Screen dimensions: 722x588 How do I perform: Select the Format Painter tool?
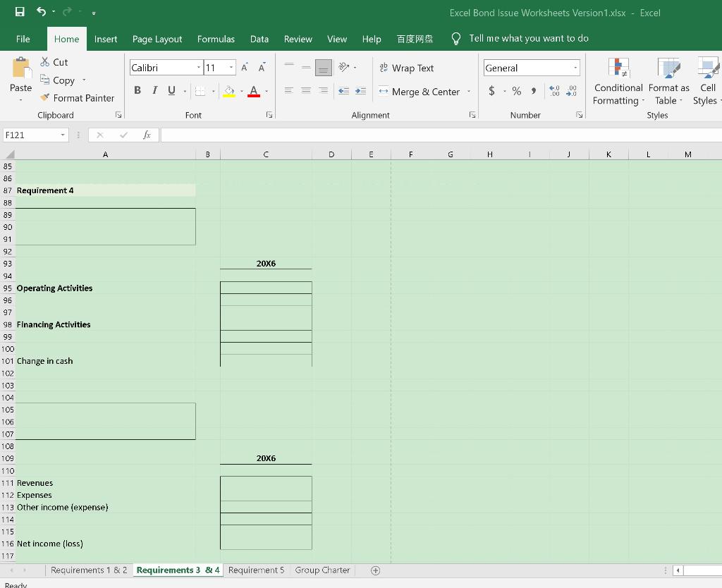click(x=78, y=98)
